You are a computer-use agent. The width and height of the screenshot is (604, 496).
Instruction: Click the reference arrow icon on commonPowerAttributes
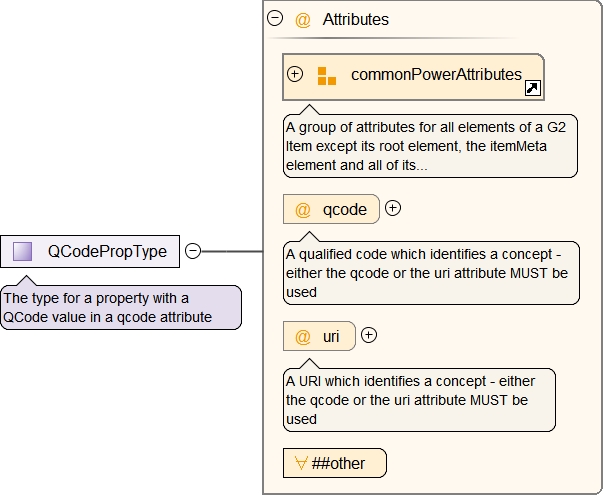pyautogui.click(x=533, y=89)
